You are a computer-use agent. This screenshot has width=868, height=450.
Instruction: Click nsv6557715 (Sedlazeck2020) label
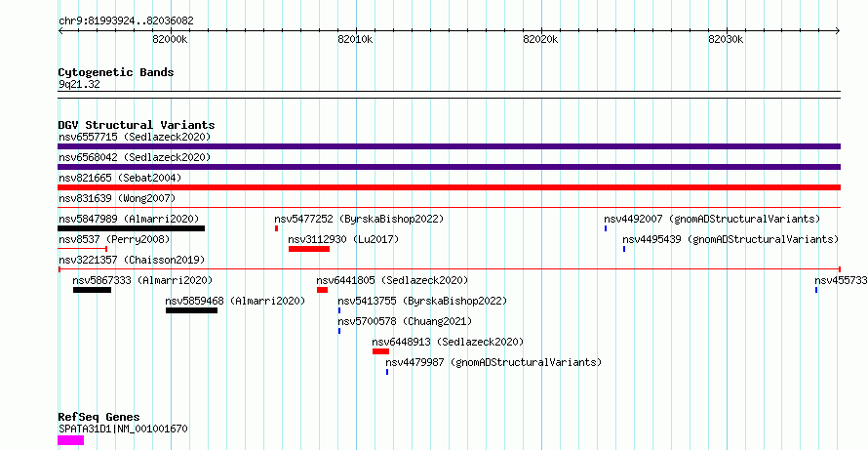pos(135,137)
